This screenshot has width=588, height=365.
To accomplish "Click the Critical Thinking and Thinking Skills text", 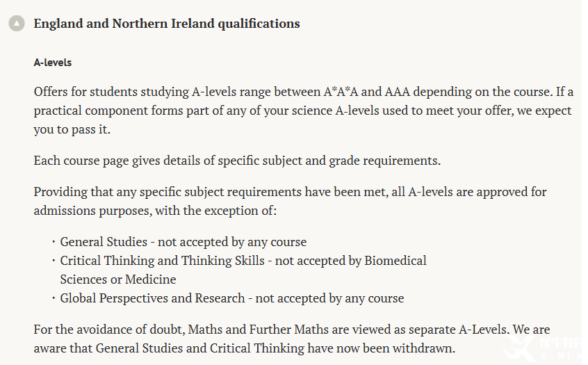I will pyautogui.click(x=163, y=261).
